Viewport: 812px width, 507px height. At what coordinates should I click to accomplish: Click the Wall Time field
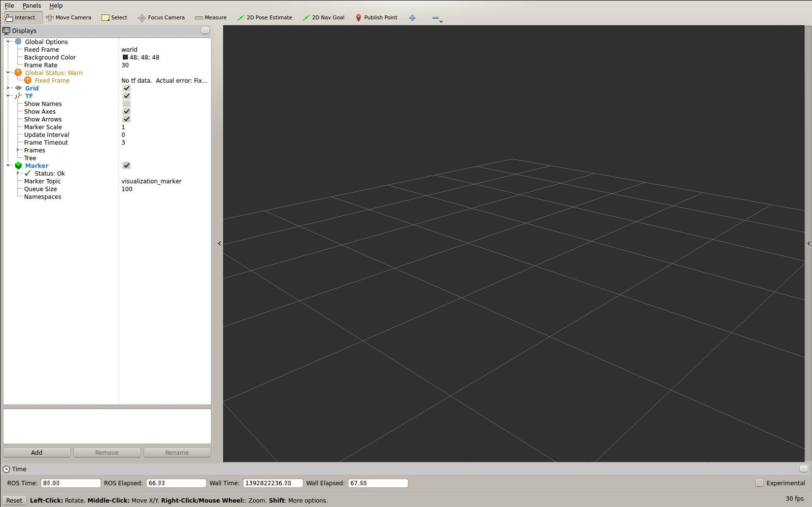click(273, 483)
